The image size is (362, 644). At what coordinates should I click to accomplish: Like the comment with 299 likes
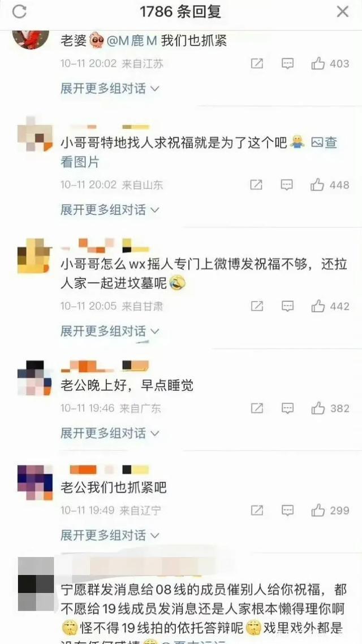click(x=330, y=510)
